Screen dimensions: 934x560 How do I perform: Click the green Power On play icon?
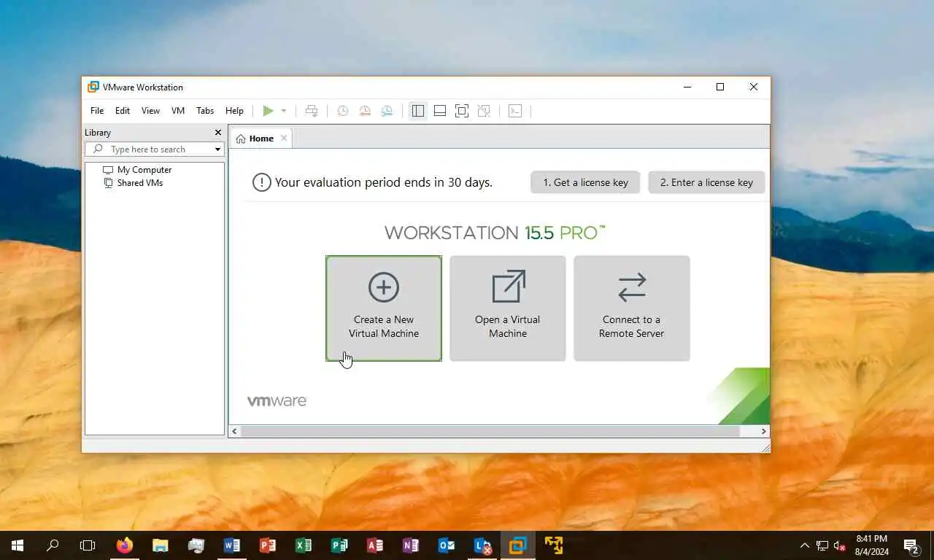(268, 111)
